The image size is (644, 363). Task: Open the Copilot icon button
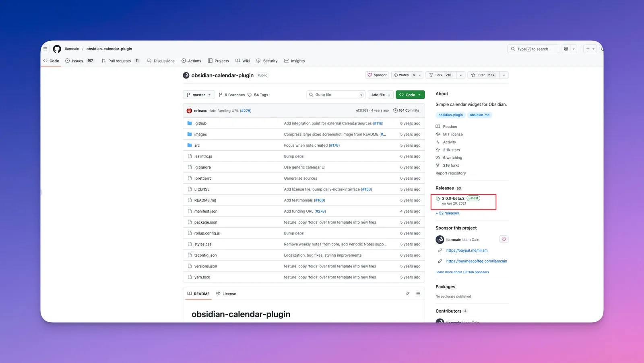566,49
